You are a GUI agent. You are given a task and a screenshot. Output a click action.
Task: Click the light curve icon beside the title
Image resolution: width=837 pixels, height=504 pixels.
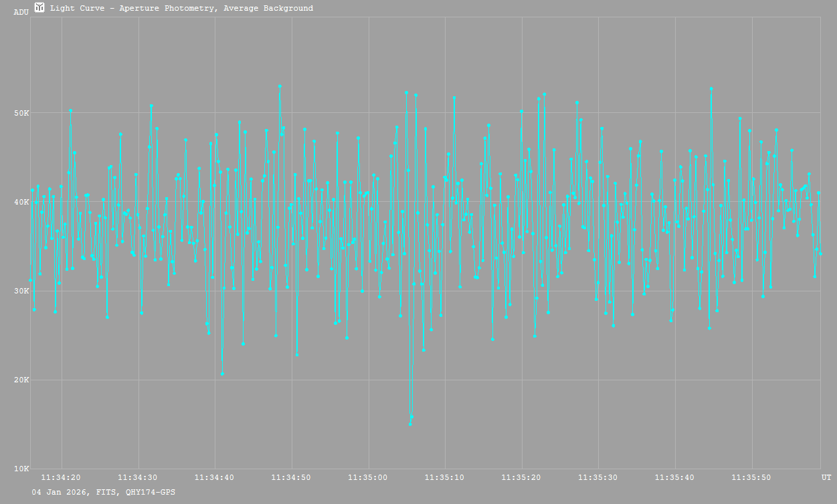[39, 7]
